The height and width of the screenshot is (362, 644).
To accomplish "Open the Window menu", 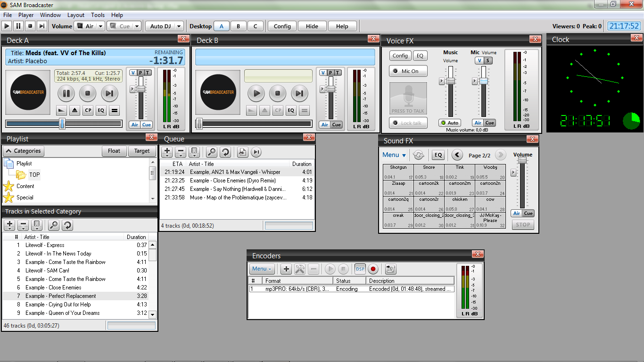I will (50, 15).
